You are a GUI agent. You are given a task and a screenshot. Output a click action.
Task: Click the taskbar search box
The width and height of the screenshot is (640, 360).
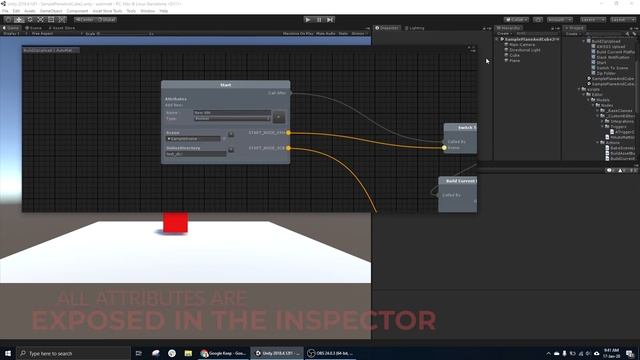tap(73, 353)
